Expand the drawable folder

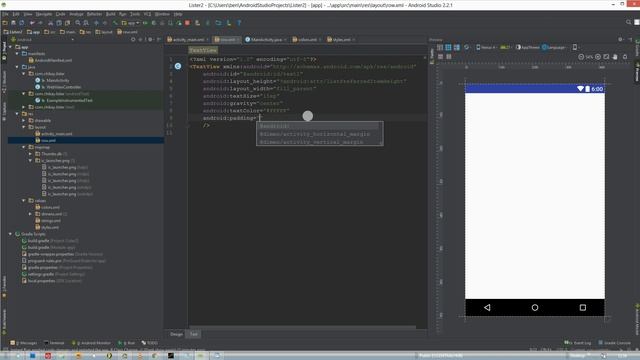(x=24, y=120)
